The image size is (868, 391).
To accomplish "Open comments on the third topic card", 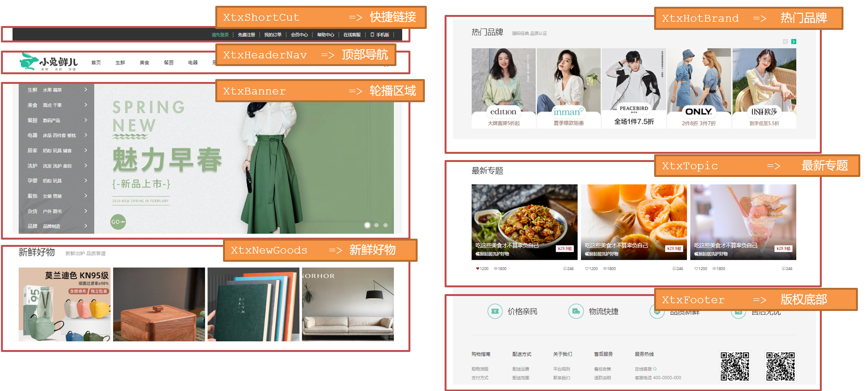I will coord(784,269).
